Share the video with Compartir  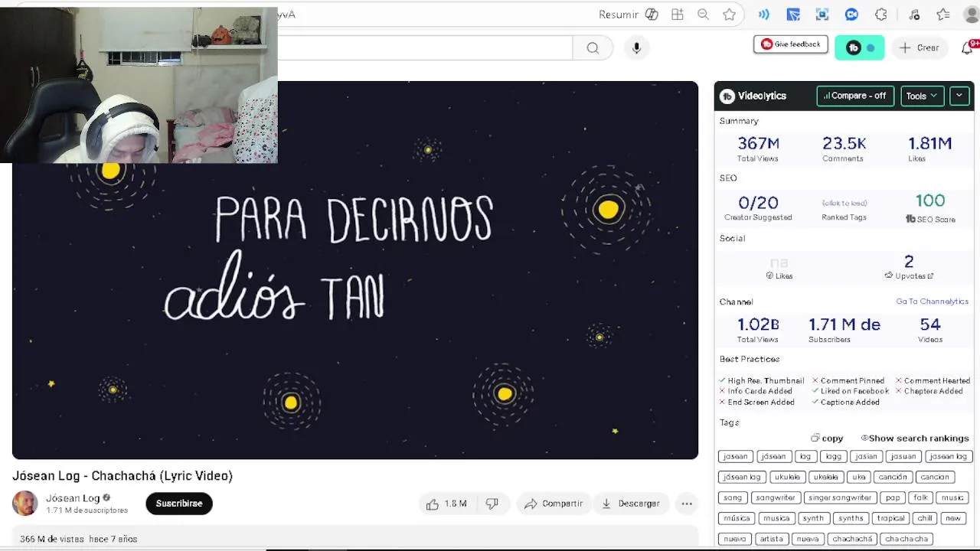(x=554, y=504)
